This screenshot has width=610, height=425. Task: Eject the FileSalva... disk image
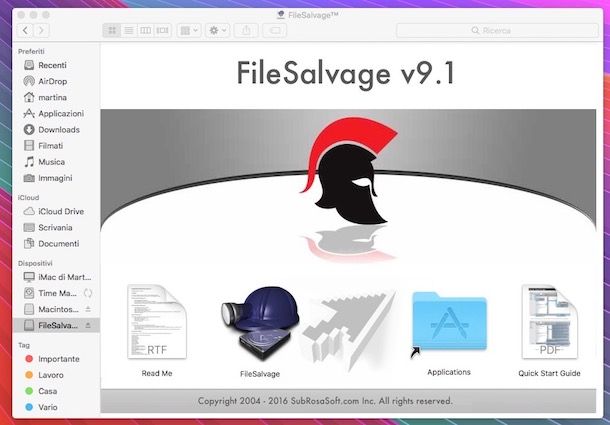pos(88,325)
